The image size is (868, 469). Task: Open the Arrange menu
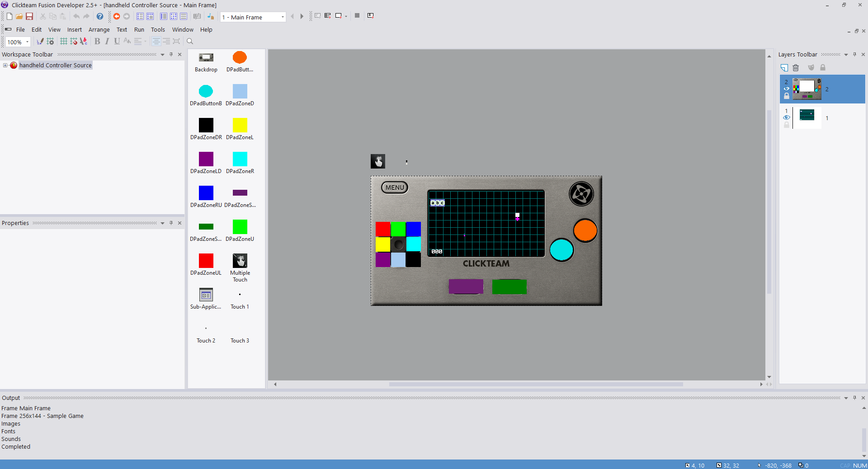(99, 30)
